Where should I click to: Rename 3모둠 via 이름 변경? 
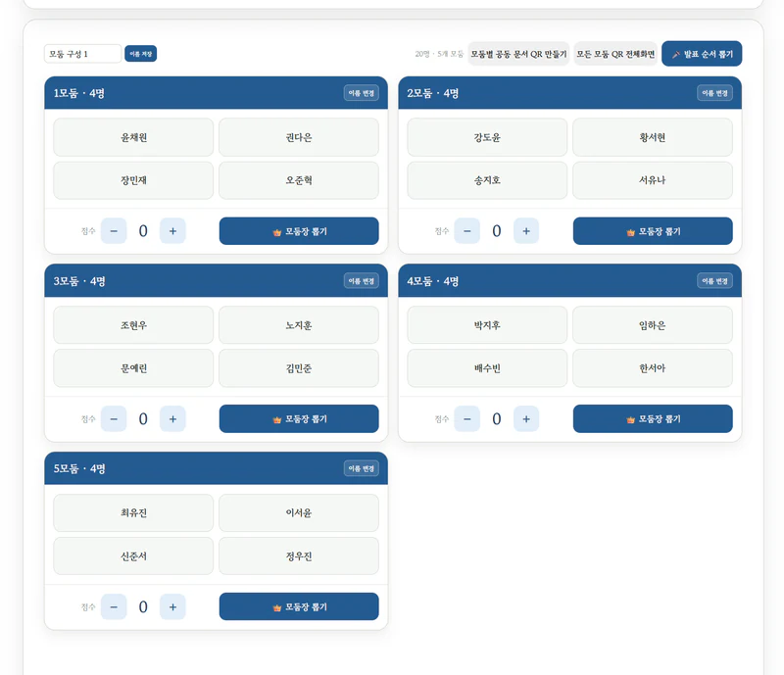pos(361,281)
